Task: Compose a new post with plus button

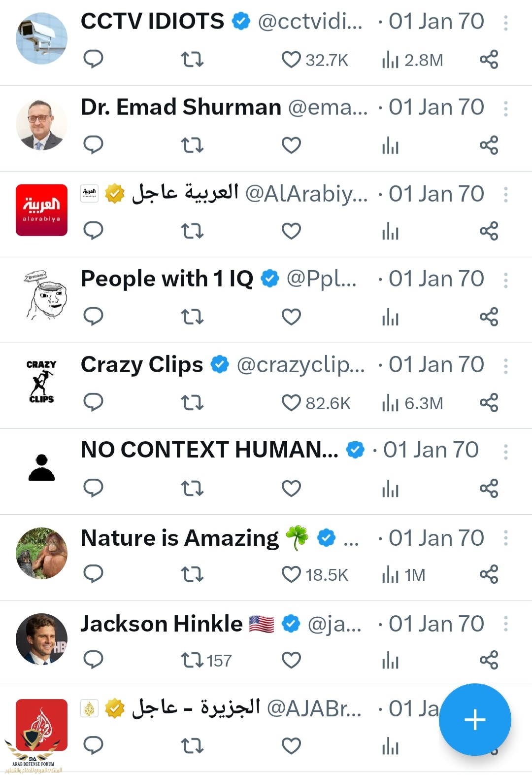Action: coord(475,719)
